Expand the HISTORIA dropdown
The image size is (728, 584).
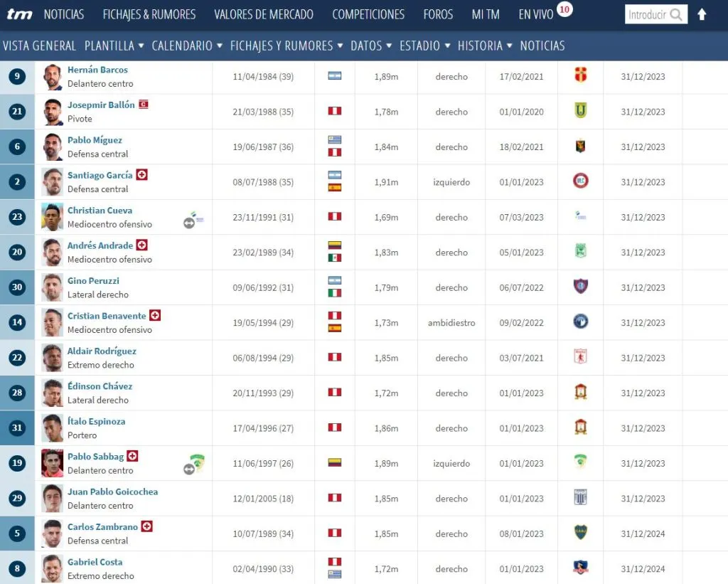click(x=481, y=45)
